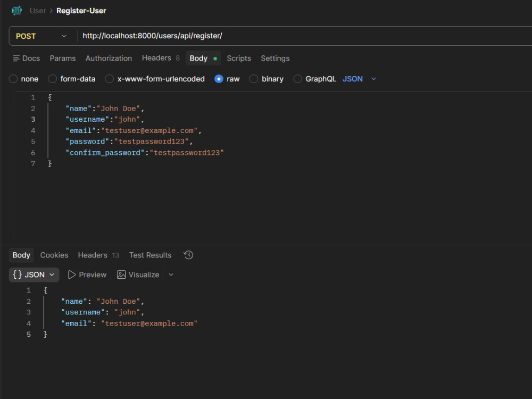Click the confirm_password line in request body

click(x=145, y=153)
